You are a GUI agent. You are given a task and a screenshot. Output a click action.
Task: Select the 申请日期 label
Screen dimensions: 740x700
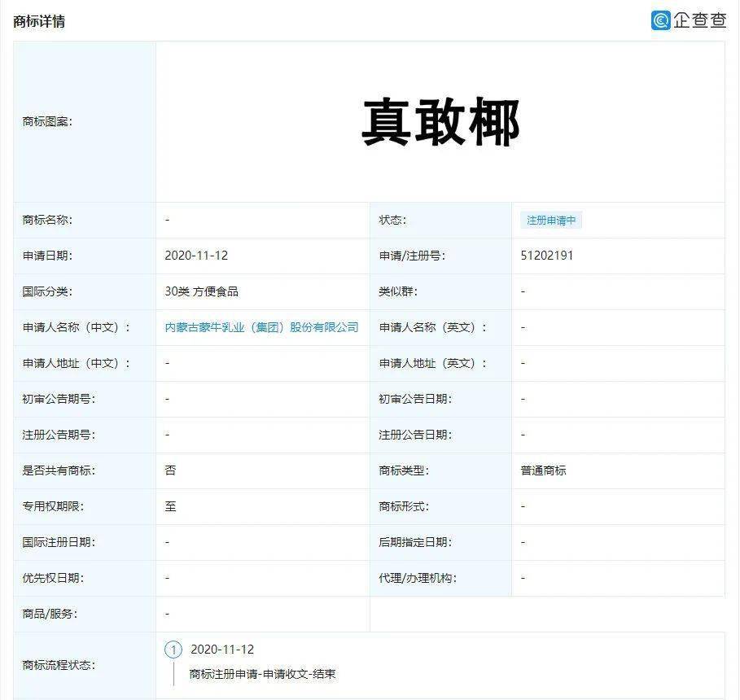[x=47, y=256]
